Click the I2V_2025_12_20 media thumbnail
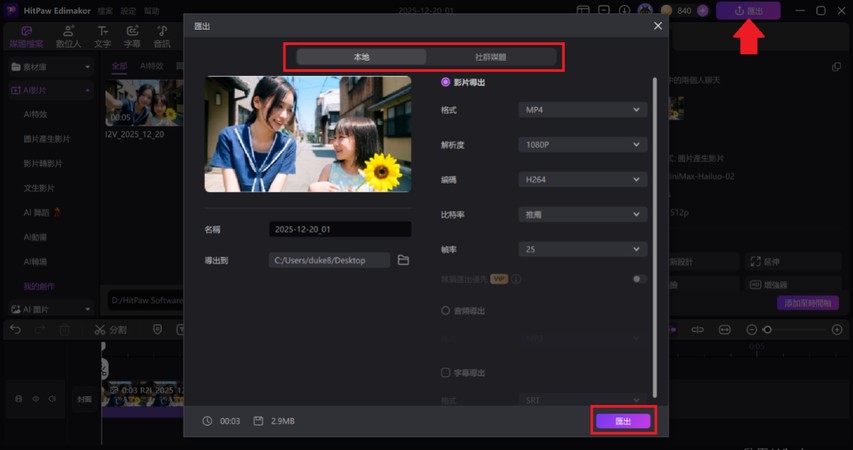The height and width of the screenshot is (450, 853). click(144, 103)
